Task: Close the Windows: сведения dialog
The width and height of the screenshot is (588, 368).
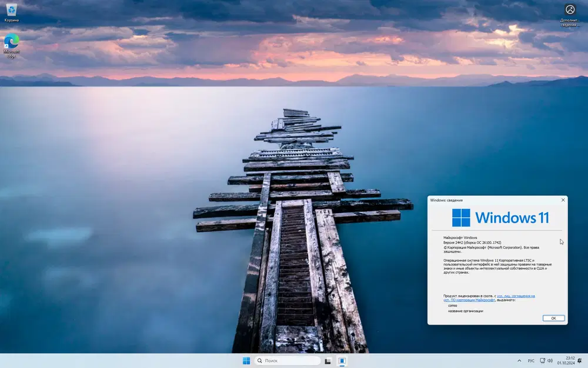Action: click(x=563, y=200)
